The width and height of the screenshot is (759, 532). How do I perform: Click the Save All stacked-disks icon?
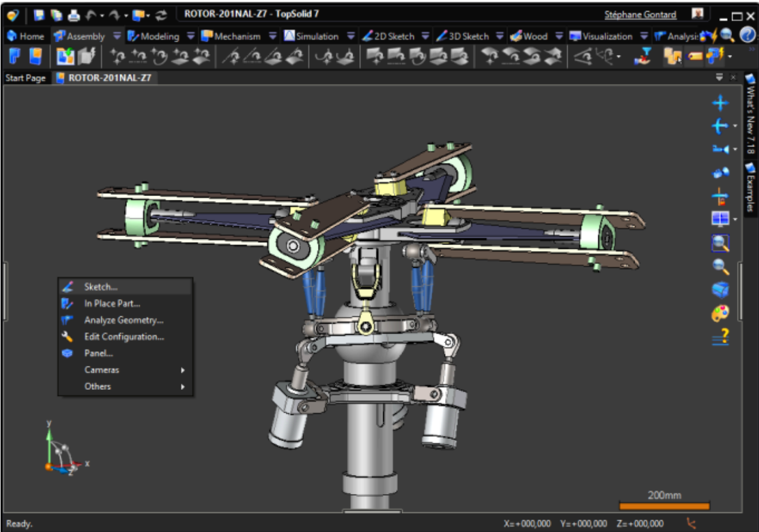[x=56, y=15]
